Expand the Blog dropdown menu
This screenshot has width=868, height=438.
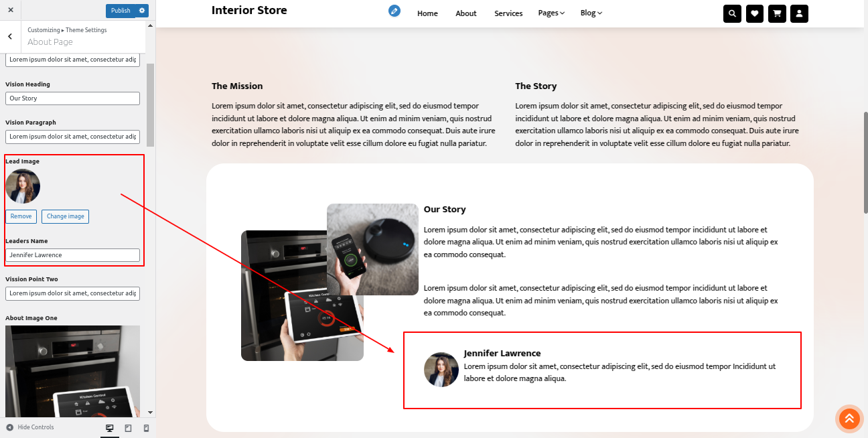591,13
